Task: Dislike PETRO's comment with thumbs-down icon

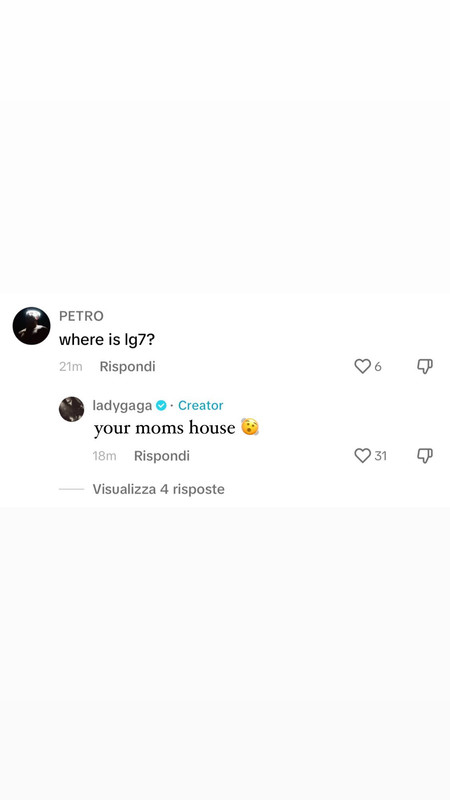Action: click(425, 366)
